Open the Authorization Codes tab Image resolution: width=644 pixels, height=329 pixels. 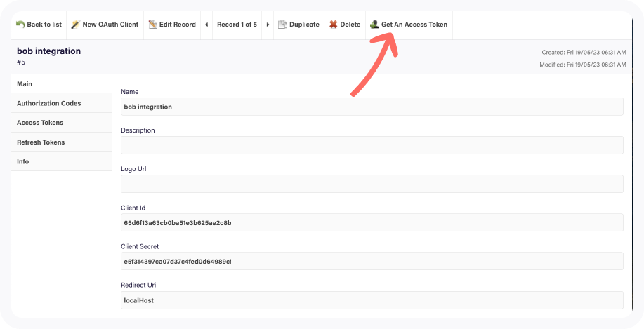pyautogui.click(x=62, y=103)
